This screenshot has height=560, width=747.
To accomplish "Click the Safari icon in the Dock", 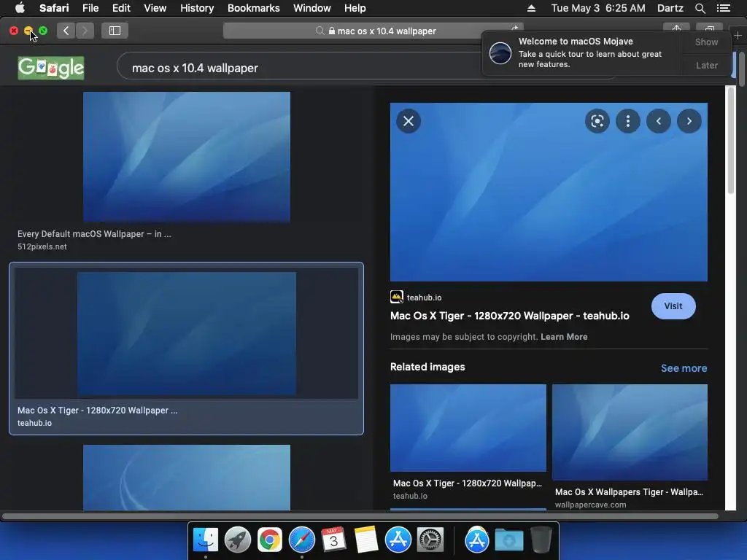I will pyautogui.click(x=301, y=540).
